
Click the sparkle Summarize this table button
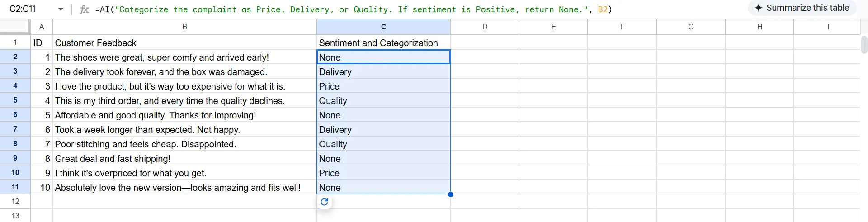pyautogui.click(x=802, y=8)
